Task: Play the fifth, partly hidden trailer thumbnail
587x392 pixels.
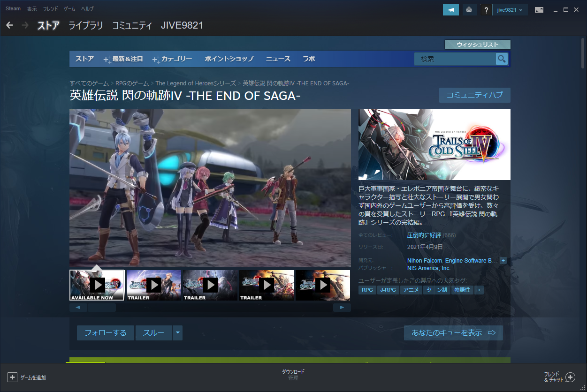Action: [323, 285]
